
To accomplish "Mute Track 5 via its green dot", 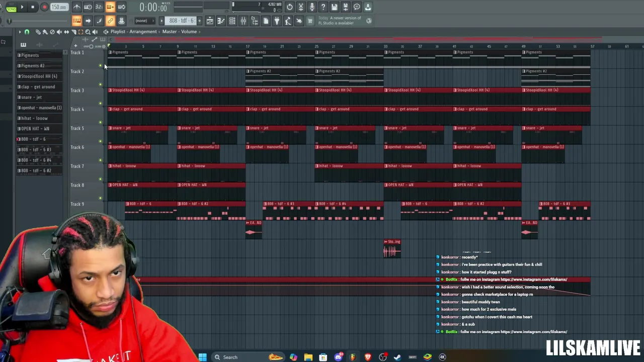I will pyautogui.click(x=100, y=141).
